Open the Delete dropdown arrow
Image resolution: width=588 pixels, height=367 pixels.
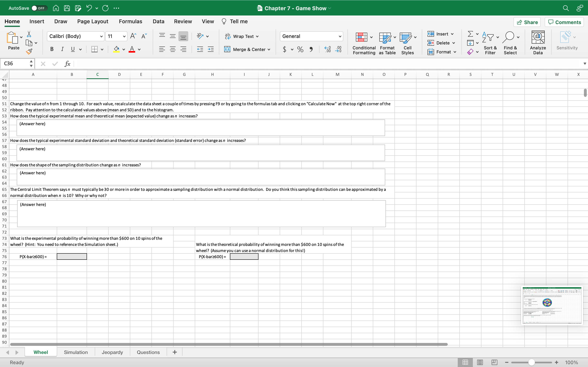point(455,43)
